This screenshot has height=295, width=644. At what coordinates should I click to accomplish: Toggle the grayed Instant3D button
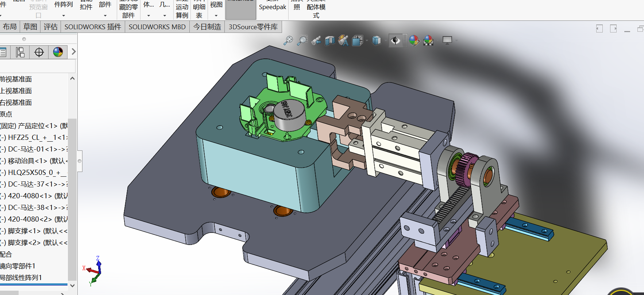240,9
